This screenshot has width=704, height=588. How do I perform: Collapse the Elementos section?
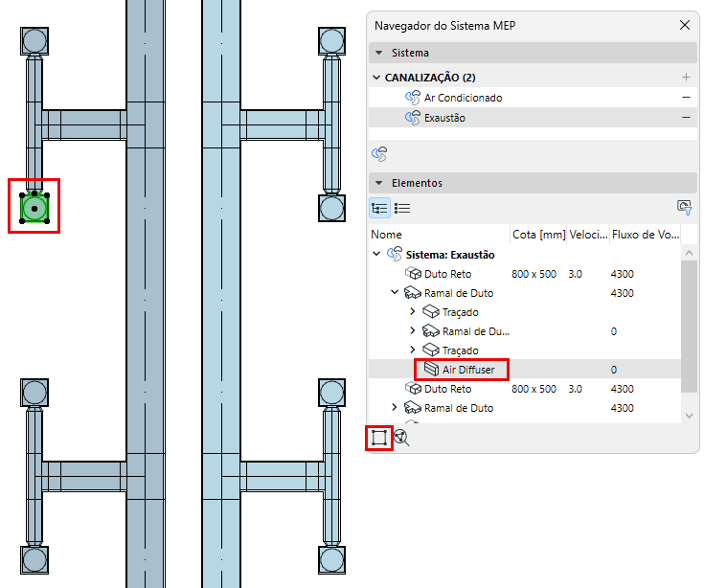[x=379, y=183]
